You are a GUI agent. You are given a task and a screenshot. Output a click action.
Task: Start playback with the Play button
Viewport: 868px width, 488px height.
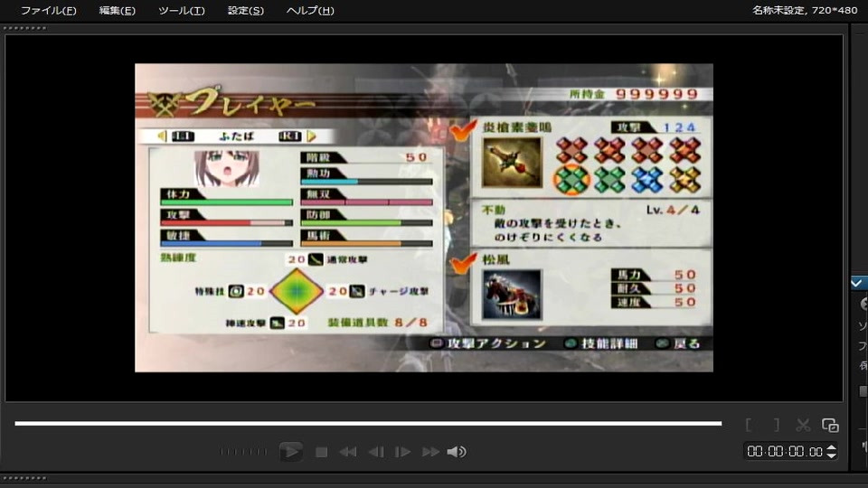pyautogui.click(x=290, y=452)
